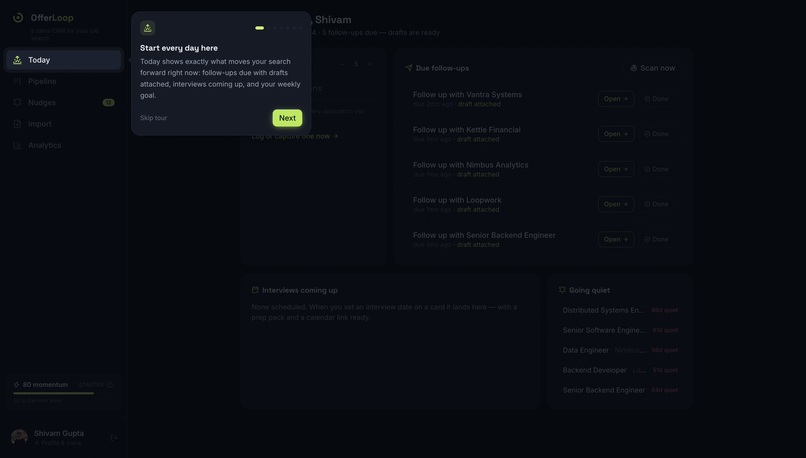Image resolution: width=806 pixels, height=458 pixels.
Task: Open Import in the sidebar
Action: 64,124
